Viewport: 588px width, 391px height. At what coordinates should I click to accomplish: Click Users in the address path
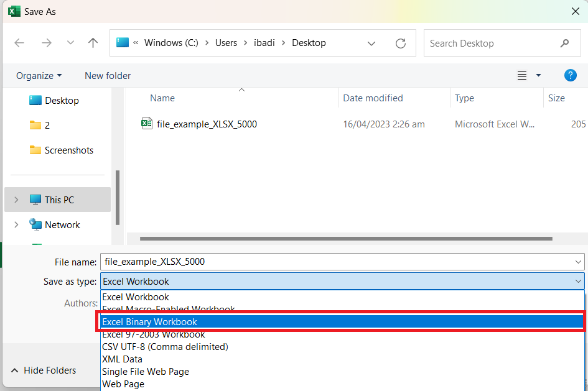pyautogui.click(x=226, y=43)
